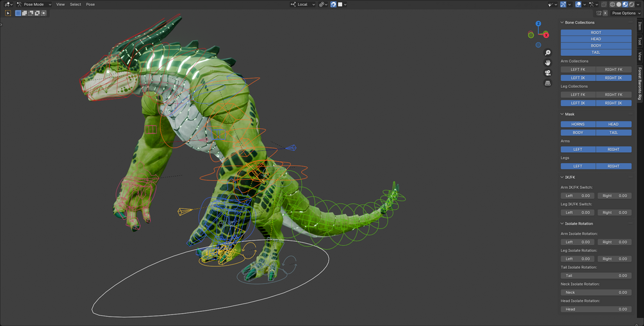644x326 pixels.
Task: Choose Set new selection mode icon
Action: click(x=18, y=13)
